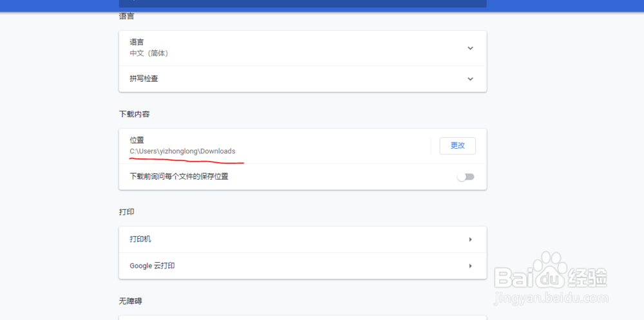Toggle 下载前询问每个文件的保存位置 switch
Image resolution: width=644 pixels, height=320 pixels.
coord(466,176)
